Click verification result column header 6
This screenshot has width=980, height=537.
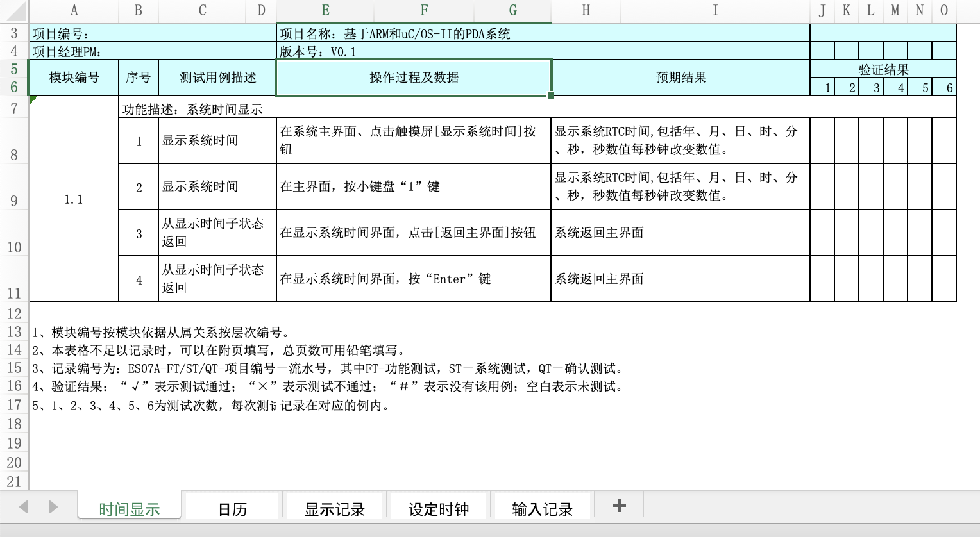pyautogui.click(x=944, y=87)
